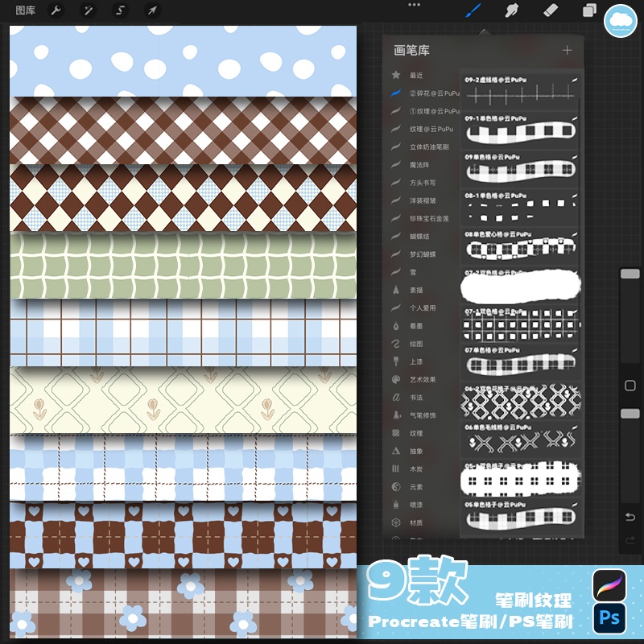Open the wrench Actions menu
This screenshot has height=644, width=644.
coord(56,10)
